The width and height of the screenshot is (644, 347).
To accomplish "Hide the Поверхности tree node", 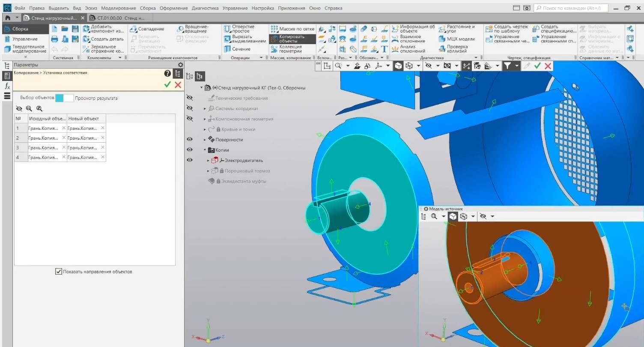I will pyautogui.click(x=190, y=139).
